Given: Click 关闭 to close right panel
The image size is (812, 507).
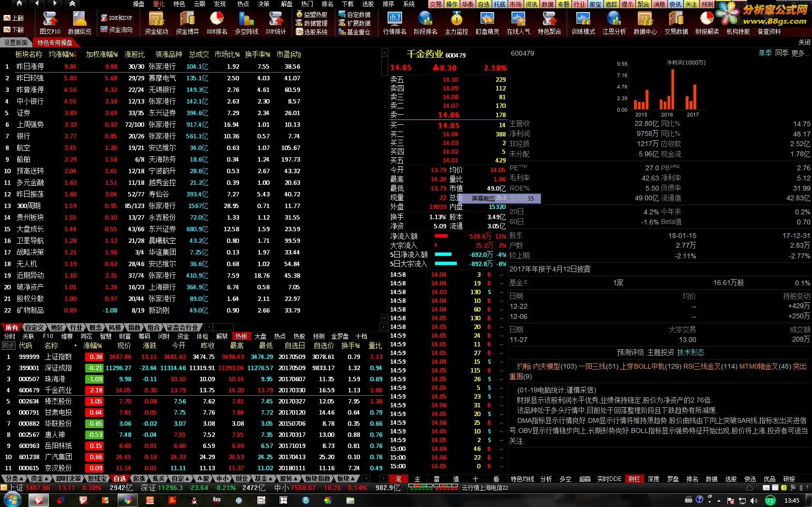Looking at the screenshot, I should (x=804, y=42).
